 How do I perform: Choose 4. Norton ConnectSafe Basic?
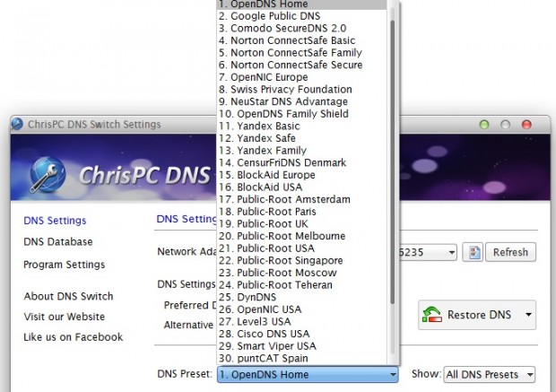point(301,40)
